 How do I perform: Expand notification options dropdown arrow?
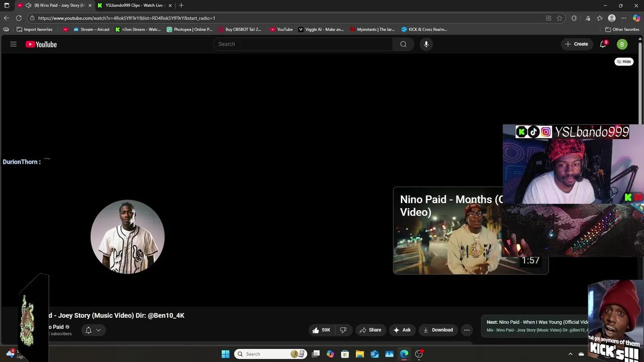(99, 330)
